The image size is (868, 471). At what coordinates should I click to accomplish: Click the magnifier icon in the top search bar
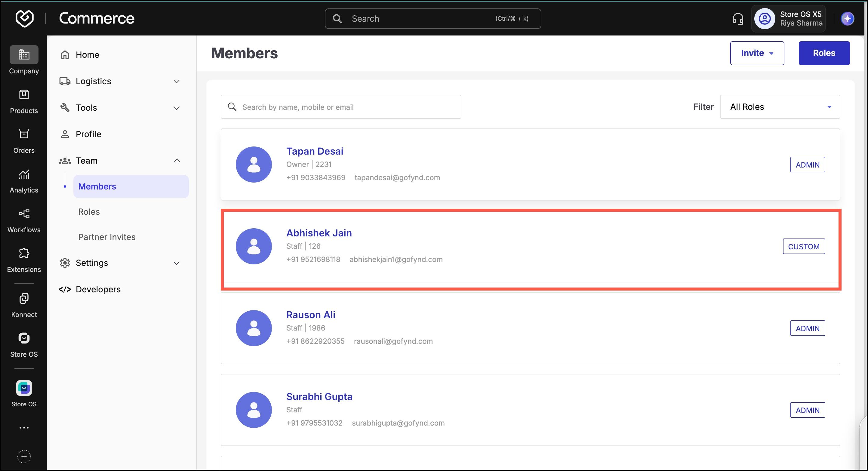pyautogui.click(x=337, y=19)
